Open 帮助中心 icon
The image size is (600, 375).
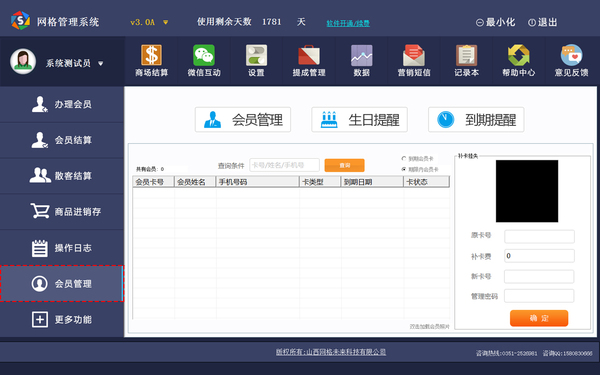518,55
